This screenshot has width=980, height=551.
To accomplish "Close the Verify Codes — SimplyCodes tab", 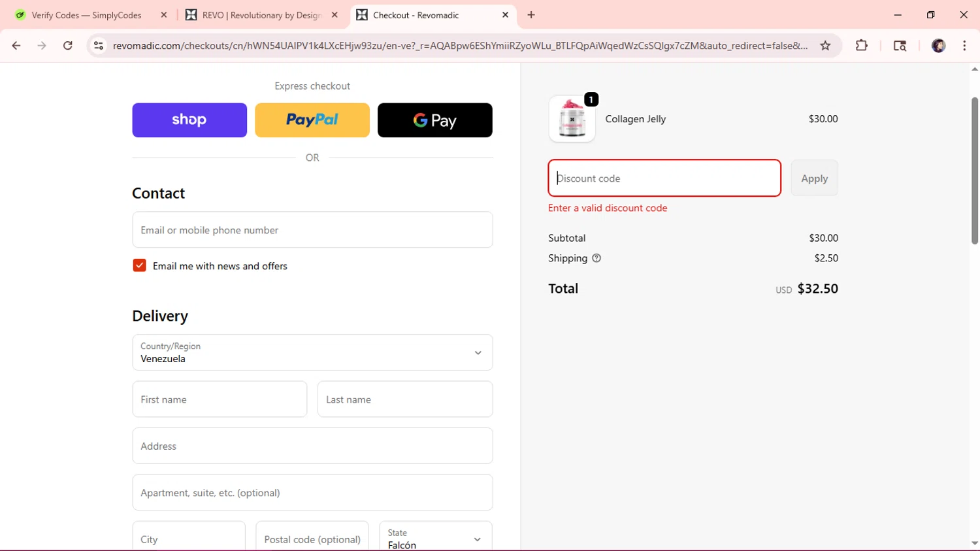I will point(164,15).
